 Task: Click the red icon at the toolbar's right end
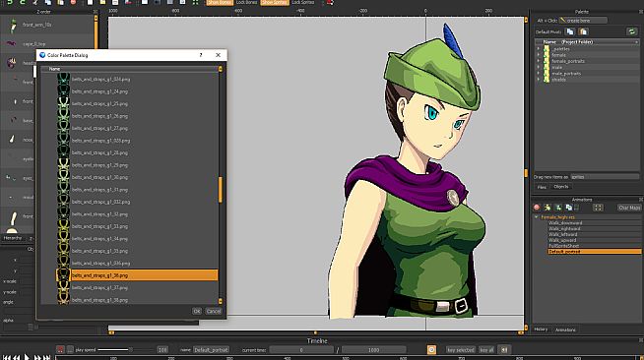330,2
